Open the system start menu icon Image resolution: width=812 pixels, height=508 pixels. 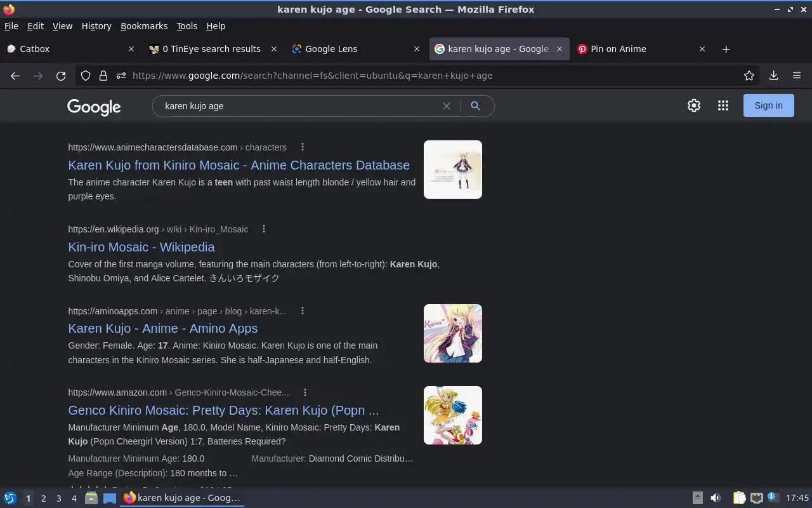click(10, 498)
